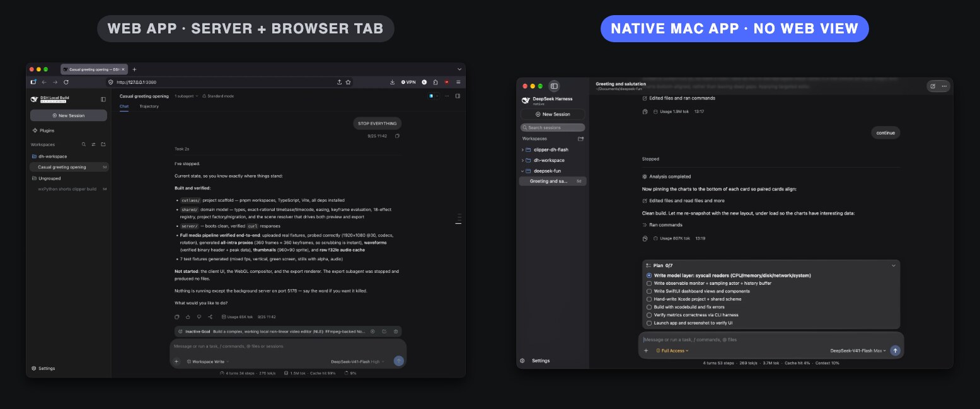
Task: Sort workspaces icon in web app sidebar
Action: coord(93,144)
